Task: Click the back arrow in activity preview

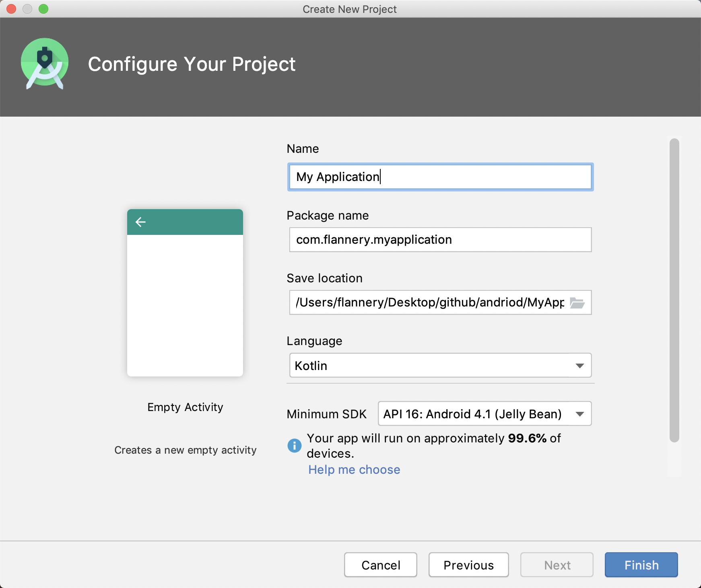Action: point(140,222)
